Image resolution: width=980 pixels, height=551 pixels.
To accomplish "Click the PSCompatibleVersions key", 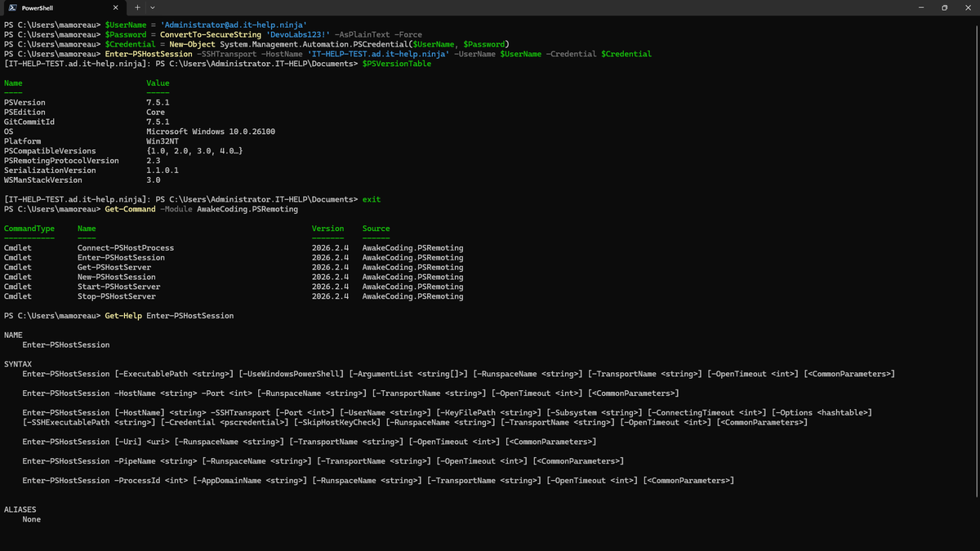I will (50, 151).
